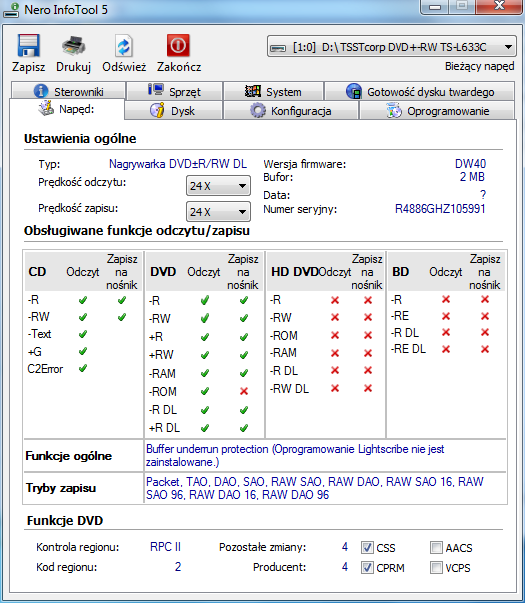This screenshot has width=525, height=603.
Task: Click the blue info icon on Sterowniki
Action: coord(41,91)
